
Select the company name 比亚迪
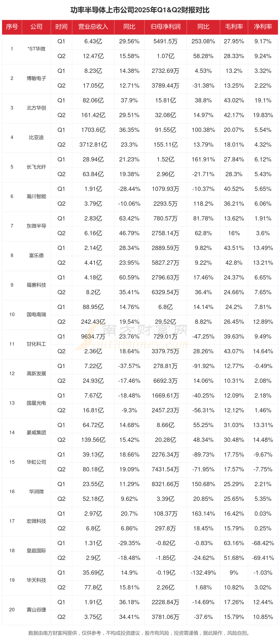pos(36,137)
